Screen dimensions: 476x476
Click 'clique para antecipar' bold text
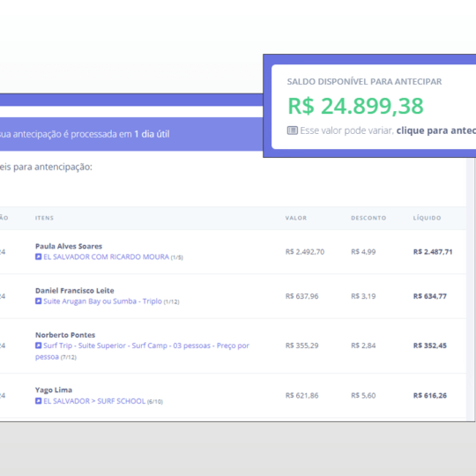coord(436,130)
